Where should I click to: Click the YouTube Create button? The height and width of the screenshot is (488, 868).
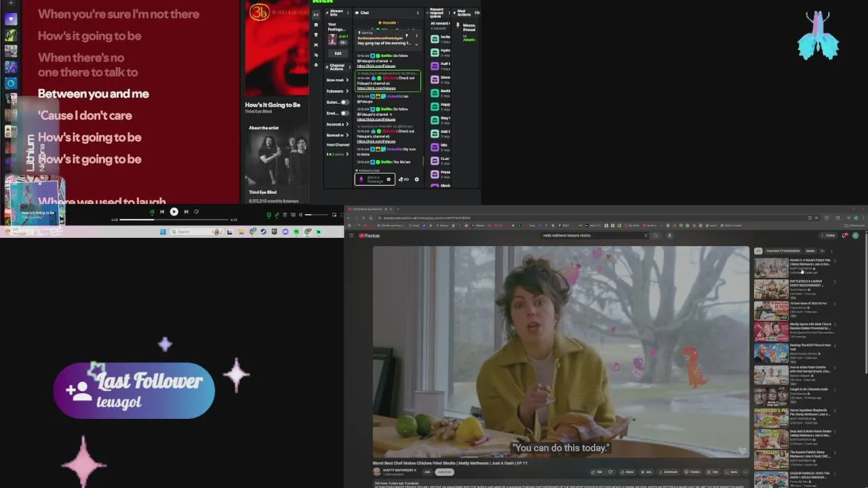829,236
